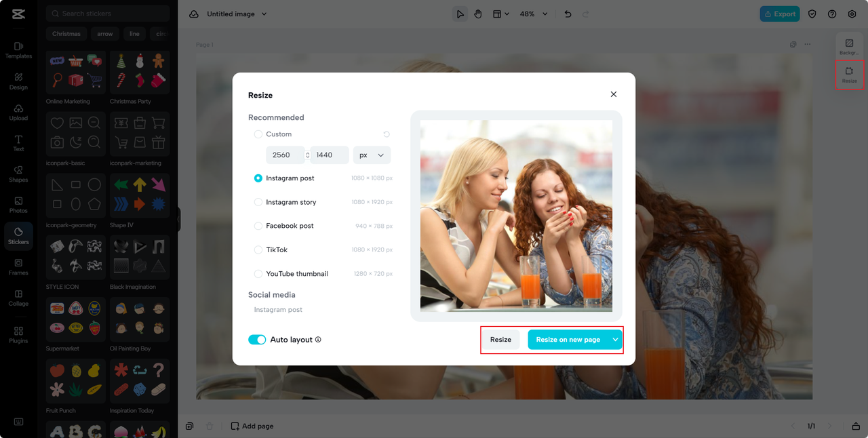Viewport: 868px width, 438px height.
Task: Open the Text sidebar panel
Action: 18,143
